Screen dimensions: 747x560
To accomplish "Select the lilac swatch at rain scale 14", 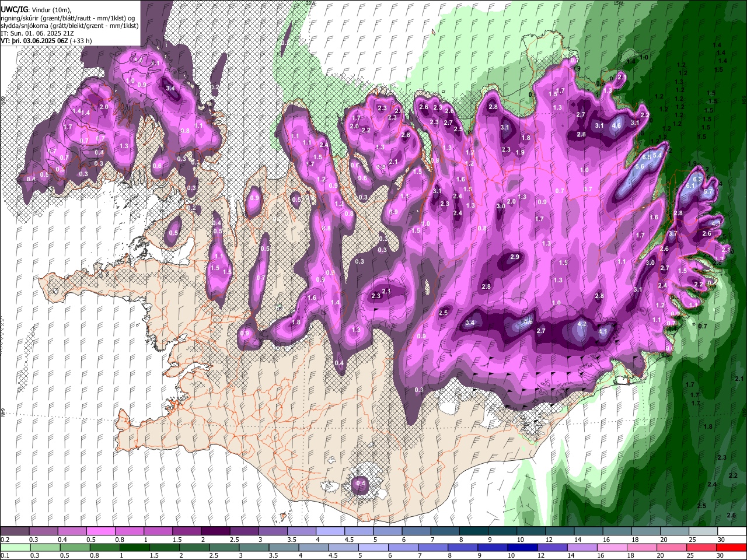I will click(x=581, y=547).
